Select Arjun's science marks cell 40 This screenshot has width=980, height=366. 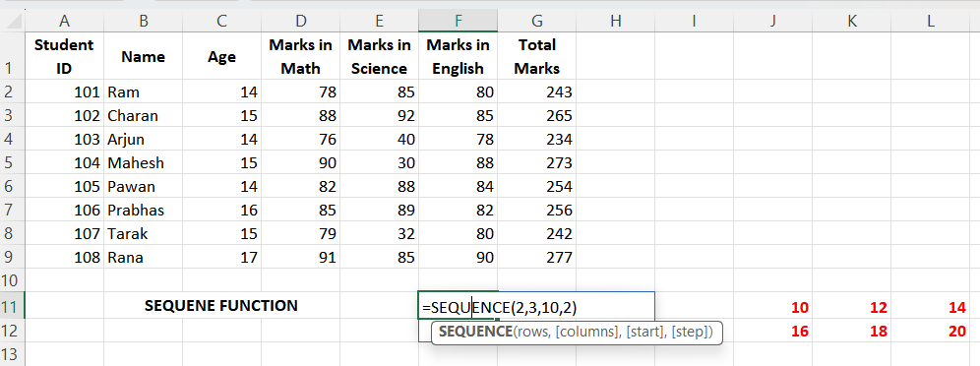[380, 140]
